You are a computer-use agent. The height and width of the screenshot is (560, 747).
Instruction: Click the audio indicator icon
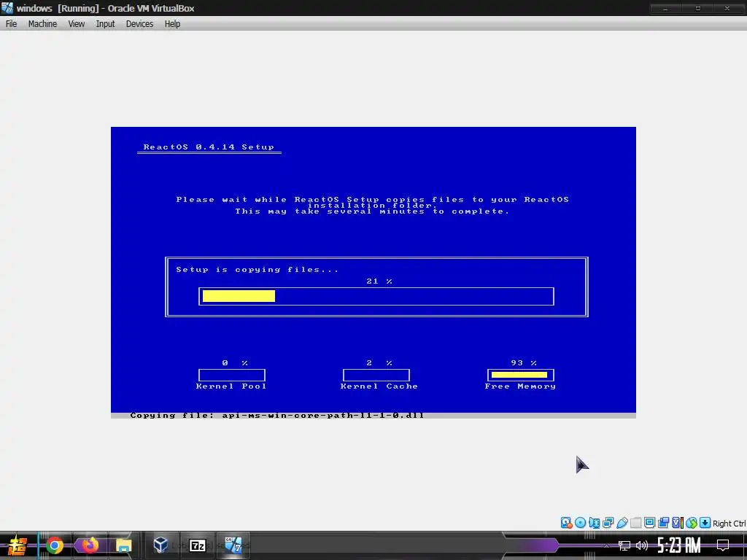594,523
